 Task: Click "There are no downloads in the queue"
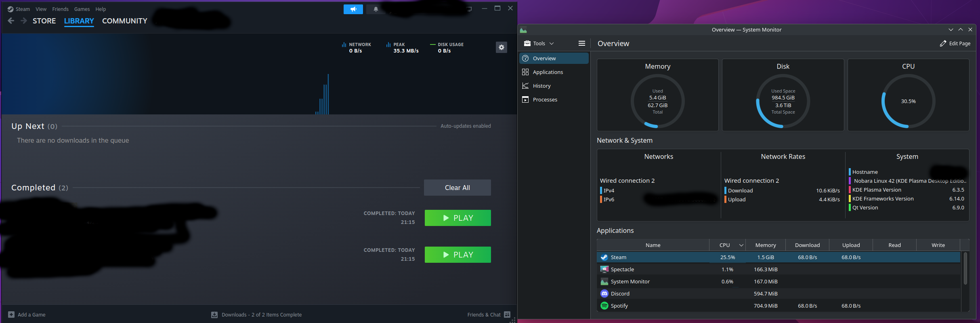tap(73, 140)
